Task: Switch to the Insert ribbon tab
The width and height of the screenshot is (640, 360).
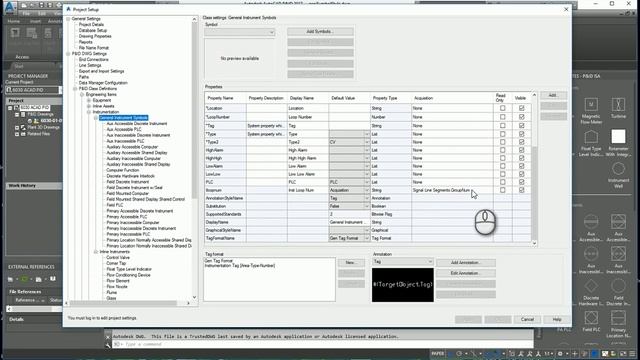Action: (35, 21)
